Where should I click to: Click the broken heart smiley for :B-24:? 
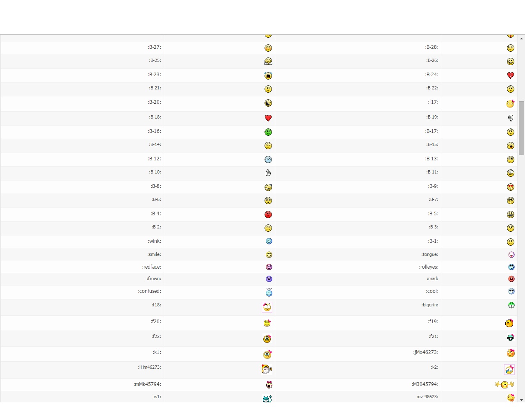coord(510,75)
